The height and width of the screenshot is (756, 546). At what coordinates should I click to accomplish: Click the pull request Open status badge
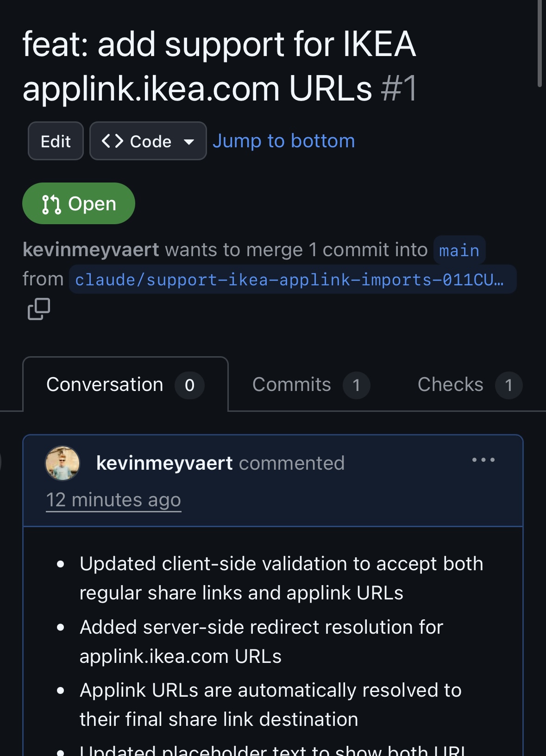(x=78, y=203)
